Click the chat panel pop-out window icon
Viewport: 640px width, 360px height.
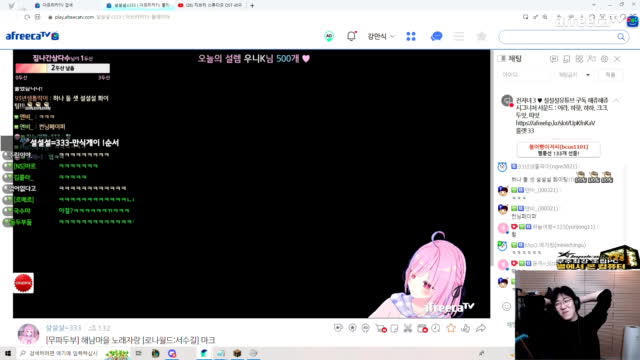click(567, 59)
